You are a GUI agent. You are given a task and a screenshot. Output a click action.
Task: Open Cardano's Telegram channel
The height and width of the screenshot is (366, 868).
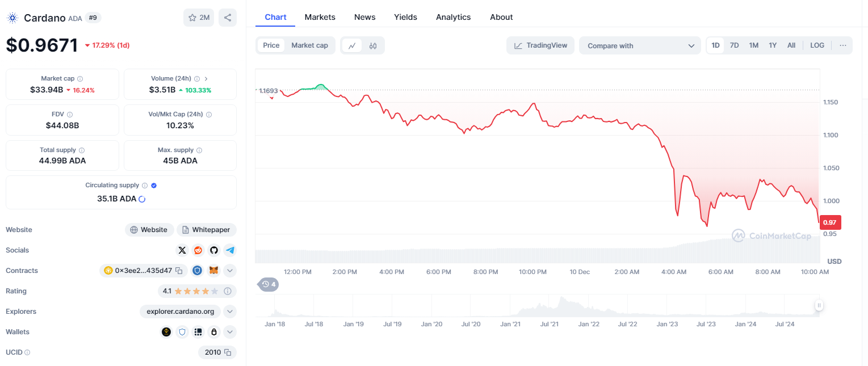pos(230,250)
